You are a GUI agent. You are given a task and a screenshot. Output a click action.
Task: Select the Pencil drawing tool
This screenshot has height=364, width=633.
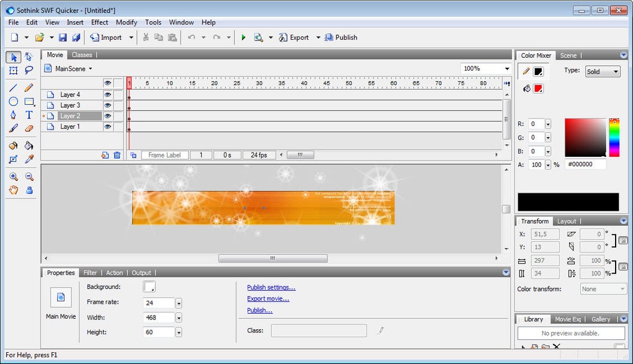coord(29,87)
